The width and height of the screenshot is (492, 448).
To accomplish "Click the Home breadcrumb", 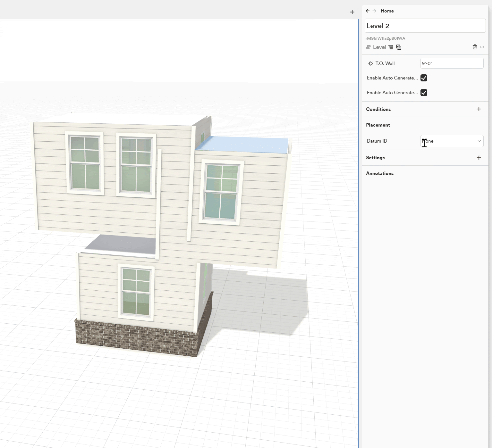I will coord(387,11).
